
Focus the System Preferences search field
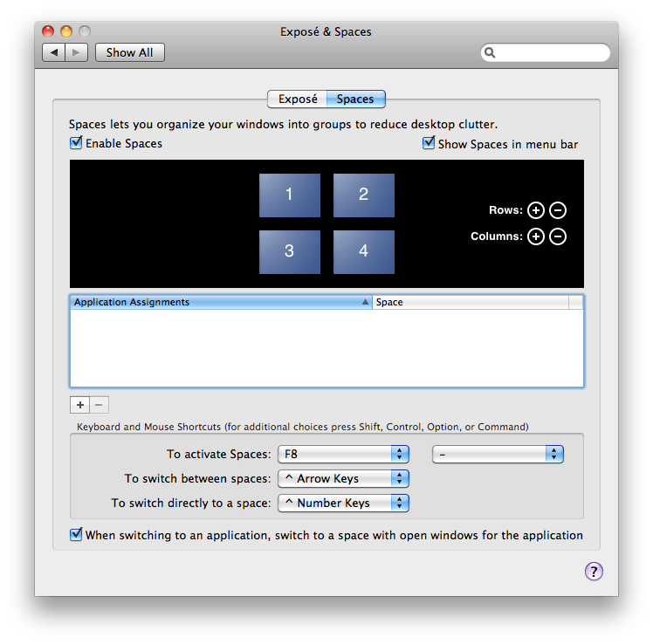coord(546,52)
